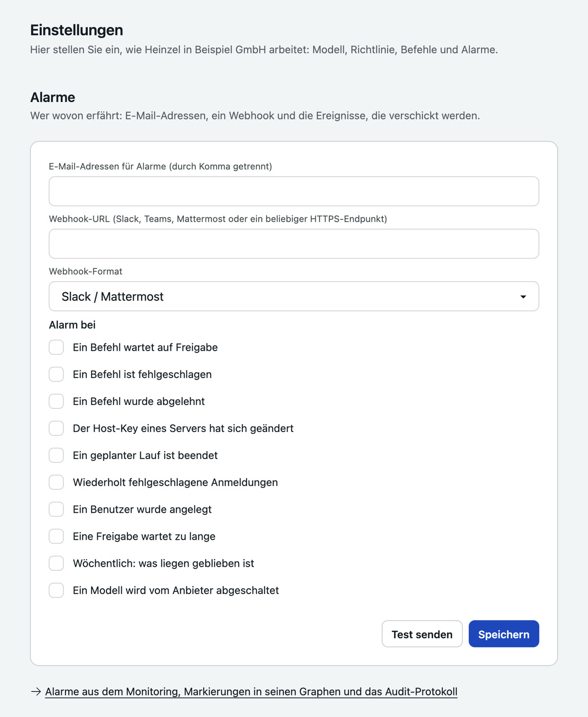Check 'Ein Befehl wurde abgelehnt' option

click(56, 401)
